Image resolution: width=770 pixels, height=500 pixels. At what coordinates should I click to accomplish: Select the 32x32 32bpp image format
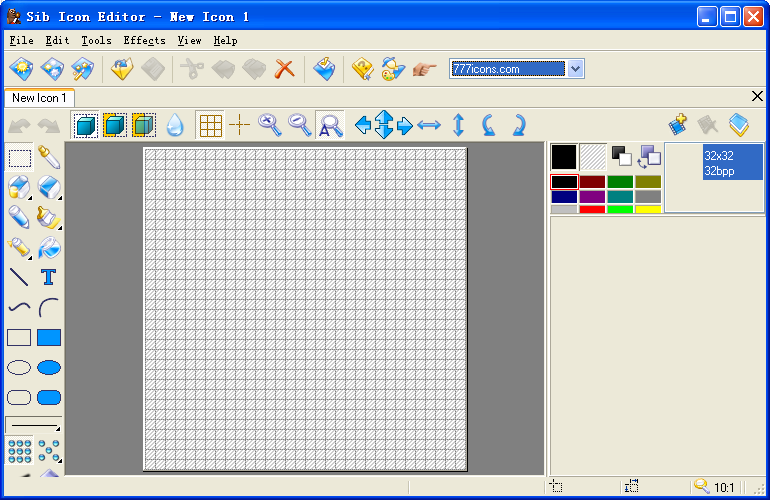732,163
